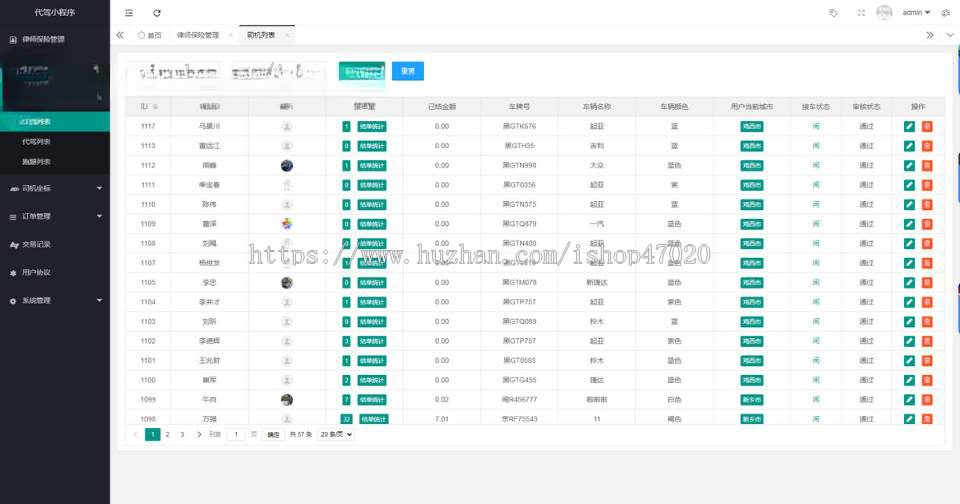Collapse the sidebar with the menu toggle icon

click(129, 13)
